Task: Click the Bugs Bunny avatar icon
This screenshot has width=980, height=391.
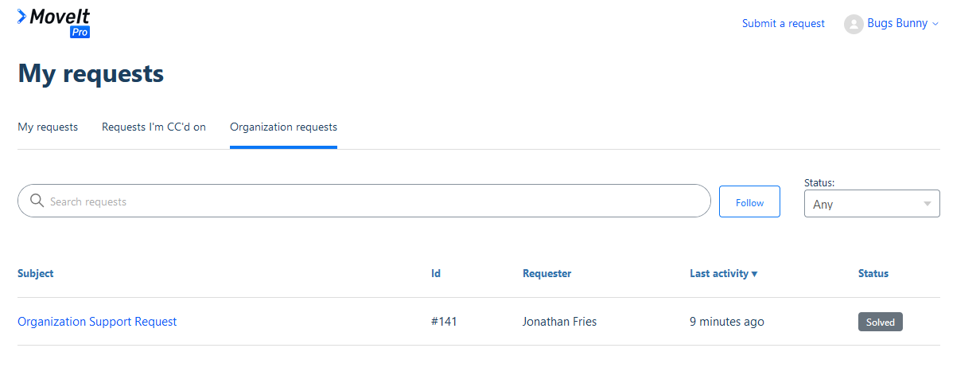Action: coord(854,24)
